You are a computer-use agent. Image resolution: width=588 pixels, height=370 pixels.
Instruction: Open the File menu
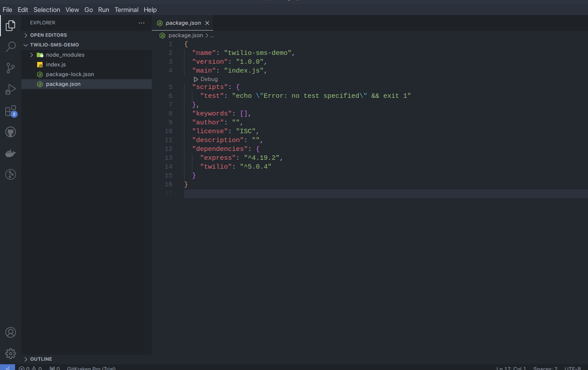7,10
